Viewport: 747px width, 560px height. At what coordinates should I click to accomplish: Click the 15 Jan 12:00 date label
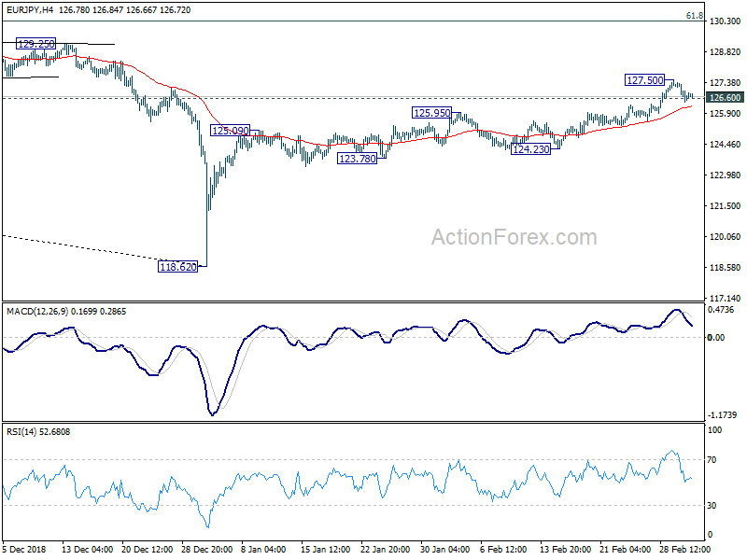[326, 549]
